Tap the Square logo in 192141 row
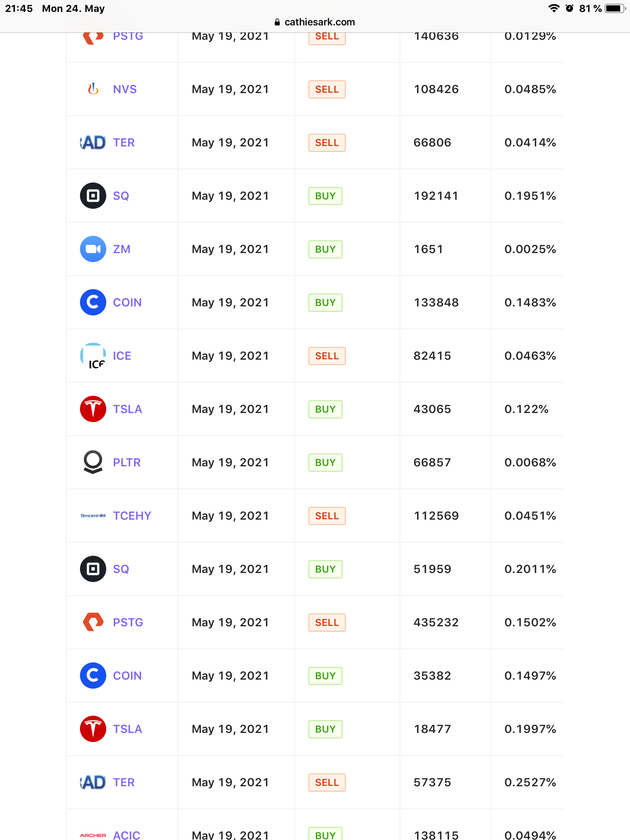This screenshot has width=630, height=840. click(93, 196)
